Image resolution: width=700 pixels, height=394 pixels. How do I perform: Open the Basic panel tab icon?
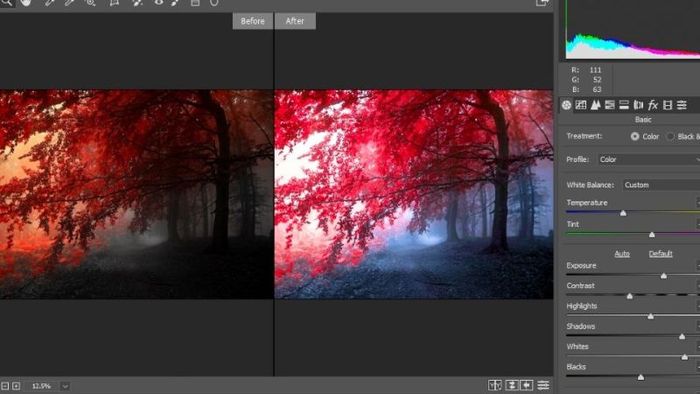pos(567,105)
